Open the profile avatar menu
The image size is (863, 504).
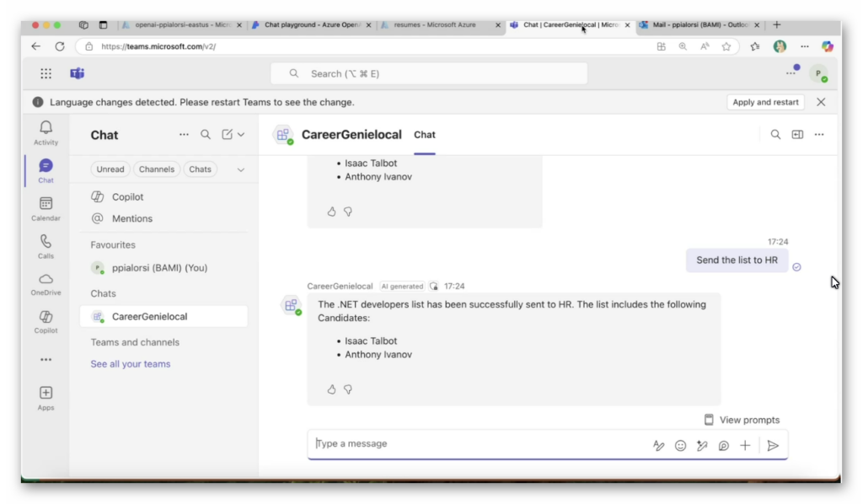(x=819, y=73)
